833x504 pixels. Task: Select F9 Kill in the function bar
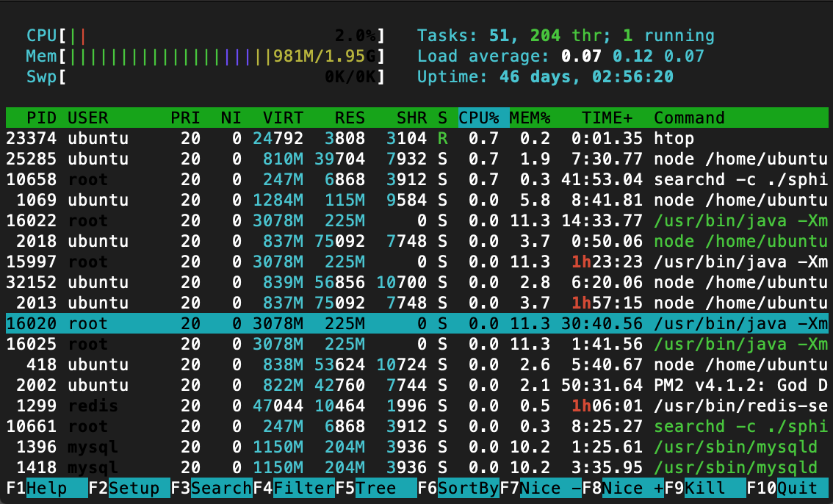(x=705, y=488)
